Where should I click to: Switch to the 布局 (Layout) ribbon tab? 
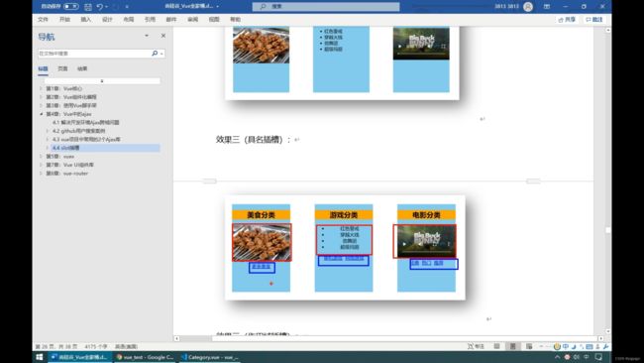[129, 19]
